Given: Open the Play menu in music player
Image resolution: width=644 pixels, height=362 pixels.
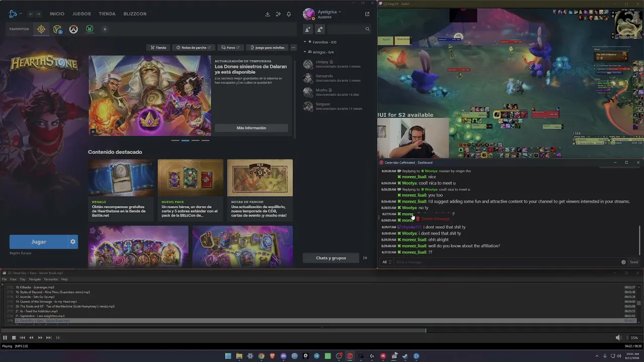Looking at the screenshot, I should pyautogui.click(x=23, y=280).
